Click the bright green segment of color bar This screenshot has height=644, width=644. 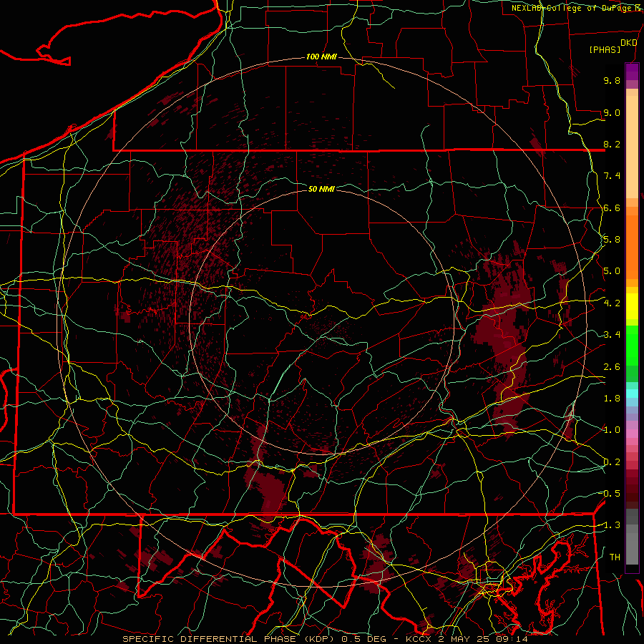pyautogui.click(x=632, y=345)
